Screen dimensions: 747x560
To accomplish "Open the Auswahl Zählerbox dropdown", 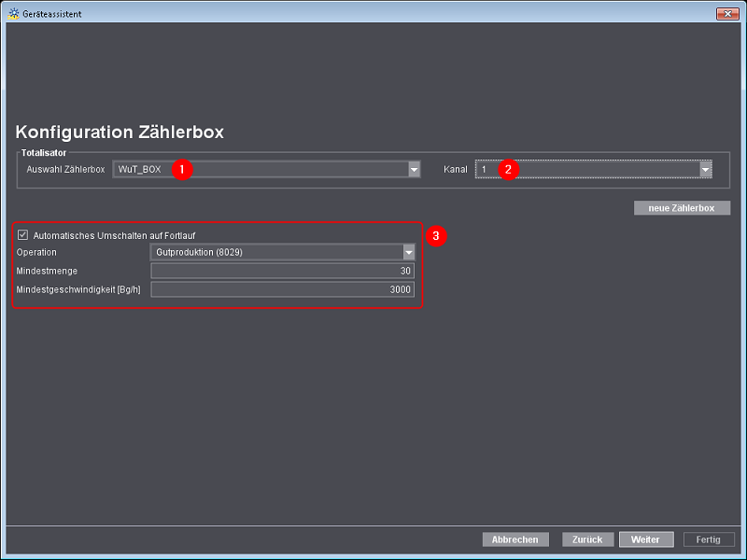I will coord(414,169).
